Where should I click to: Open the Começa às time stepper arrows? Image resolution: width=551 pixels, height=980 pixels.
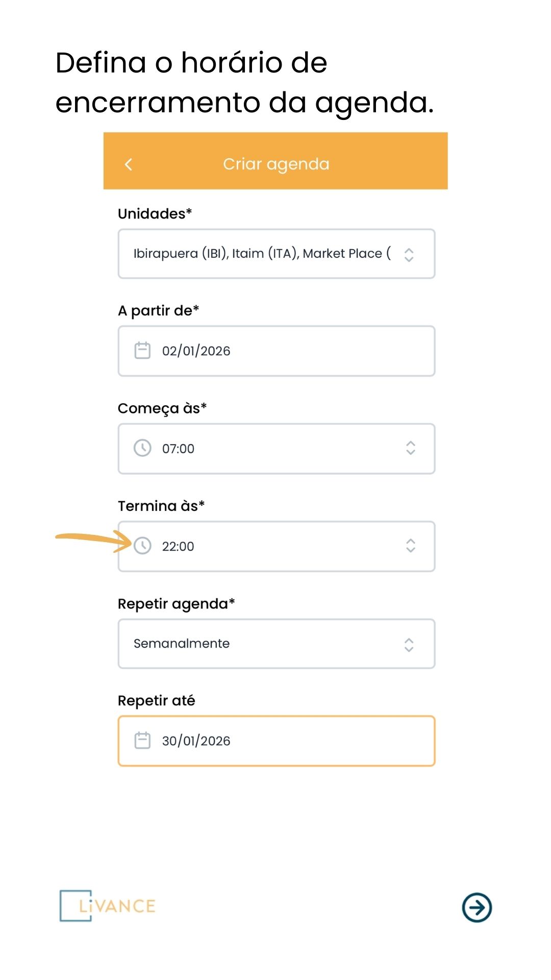[x=411, y=448]
